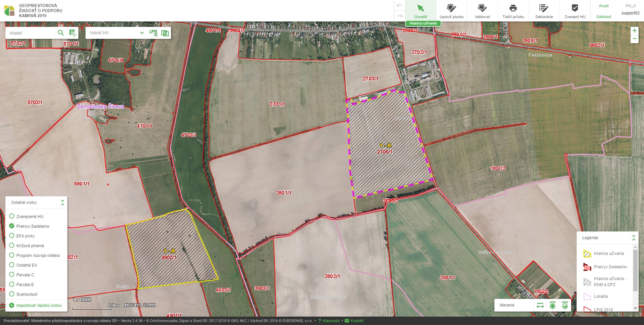This screenshot has height=325, width=644.
Task: Open the Vybrať HU dropdown
Action: (x=116, y=33)
